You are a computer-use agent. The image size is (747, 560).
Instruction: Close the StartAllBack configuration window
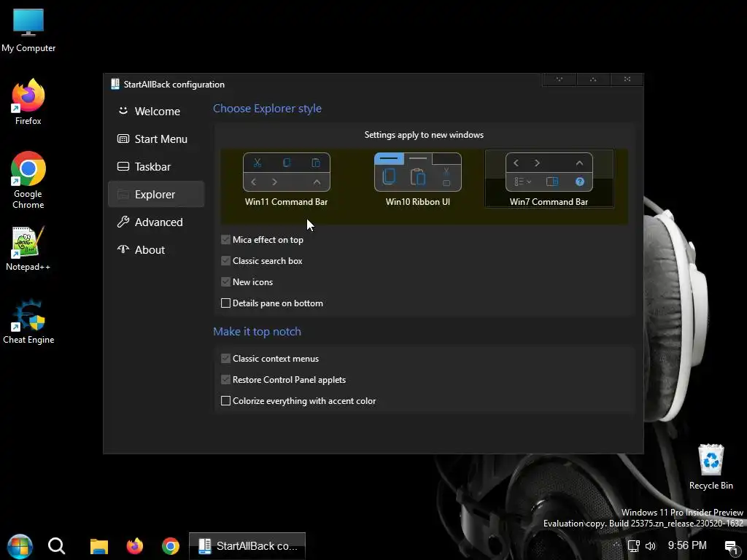(627, 79)
